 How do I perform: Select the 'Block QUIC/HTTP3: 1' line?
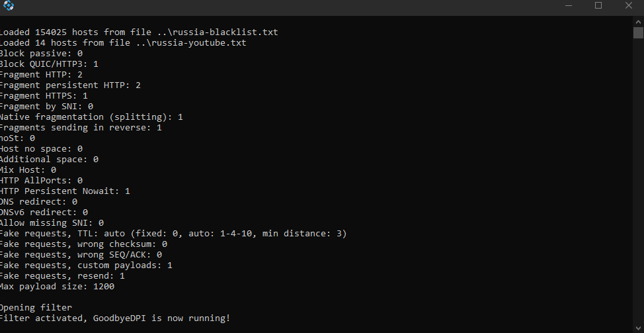(49, 64)
